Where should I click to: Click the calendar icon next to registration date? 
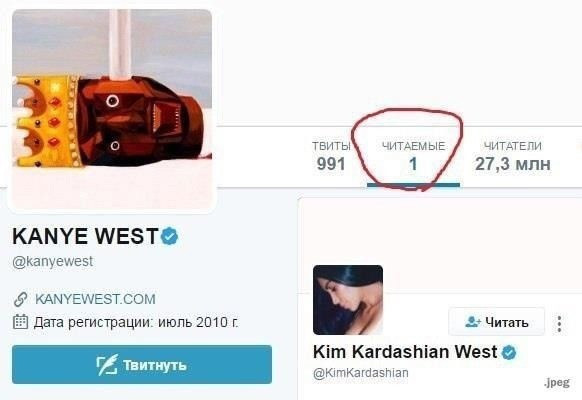[x=20, y=322]
